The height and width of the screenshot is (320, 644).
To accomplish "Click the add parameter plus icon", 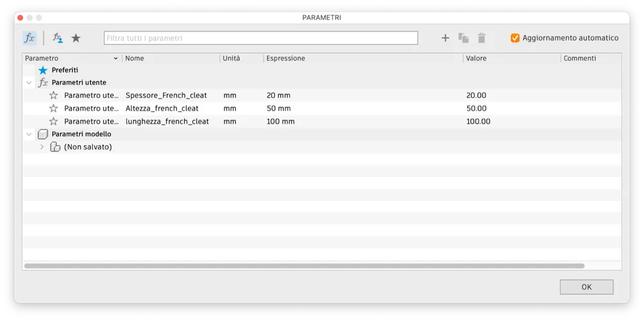I will point(445,38).
